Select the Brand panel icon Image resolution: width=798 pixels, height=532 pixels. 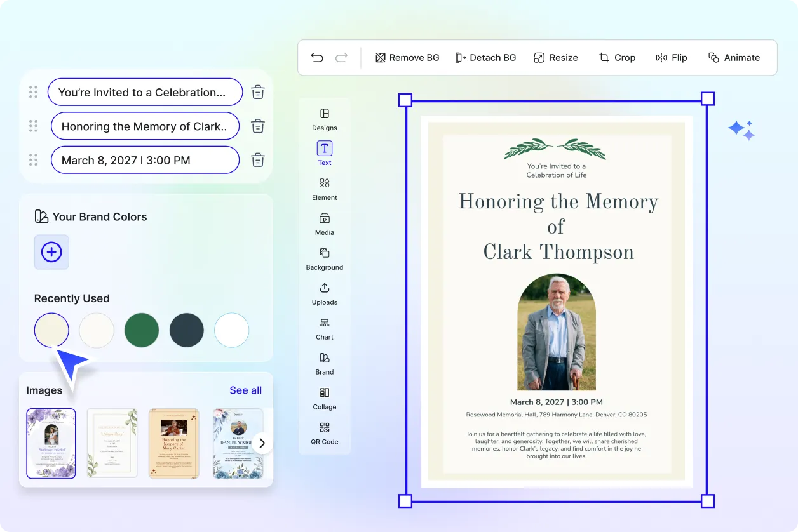(324, 364)
